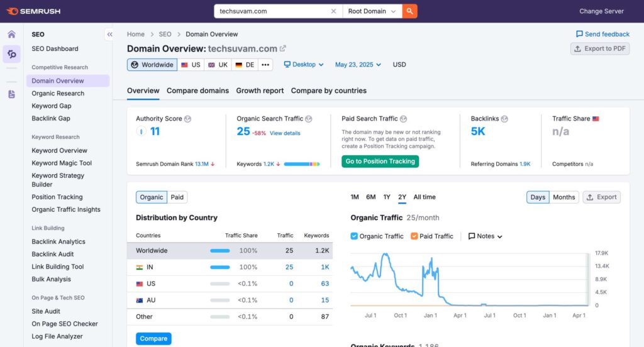Open the Growth report tab

[x=260, y=91]
